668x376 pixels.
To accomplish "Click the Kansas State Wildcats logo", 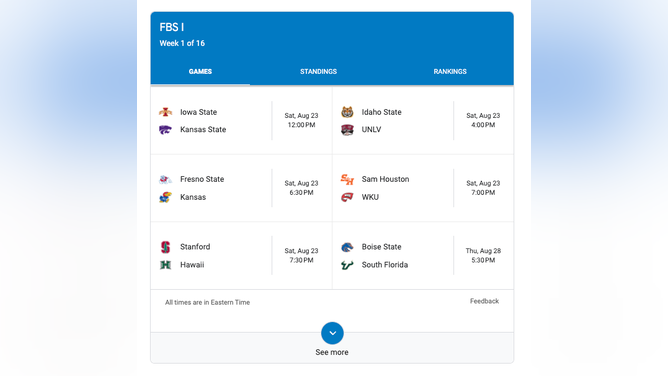I will point(165,129).
